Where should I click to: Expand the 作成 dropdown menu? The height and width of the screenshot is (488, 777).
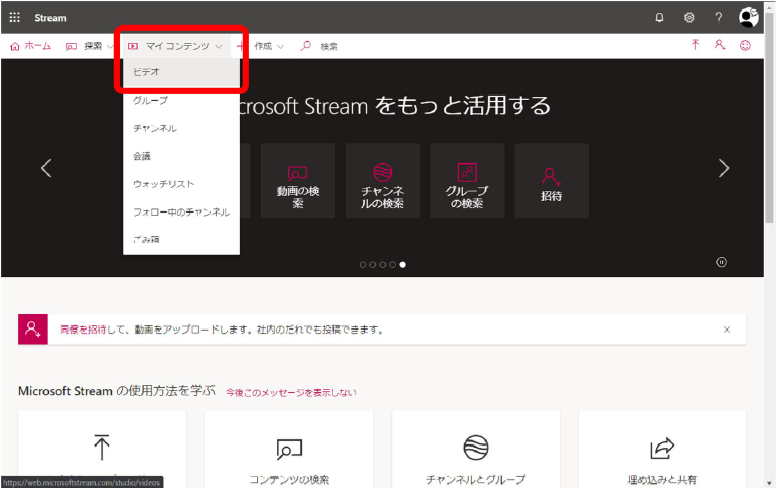pos(261,46)
